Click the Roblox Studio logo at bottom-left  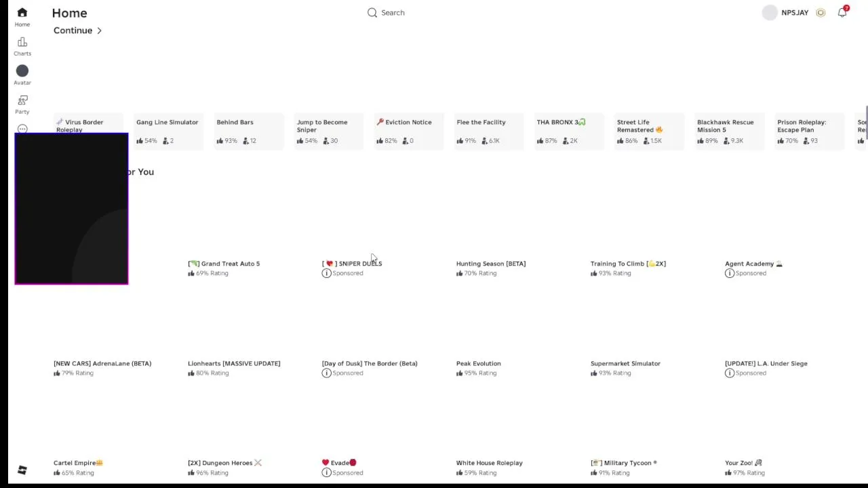click(x=22, y=470)
